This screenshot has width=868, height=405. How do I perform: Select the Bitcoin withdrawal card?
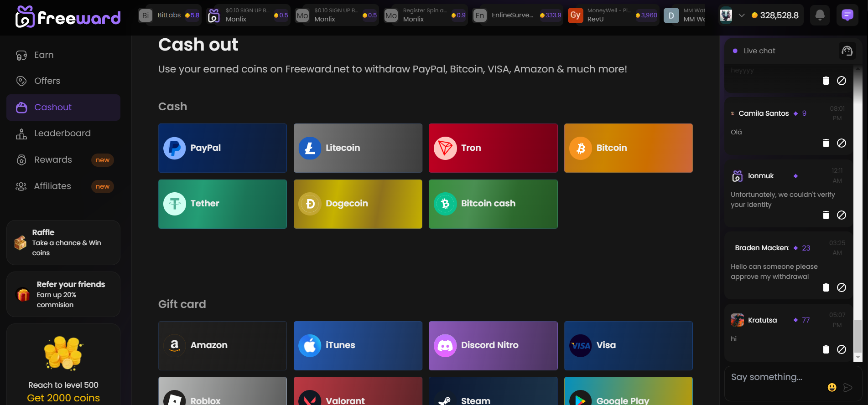(629, 148)
